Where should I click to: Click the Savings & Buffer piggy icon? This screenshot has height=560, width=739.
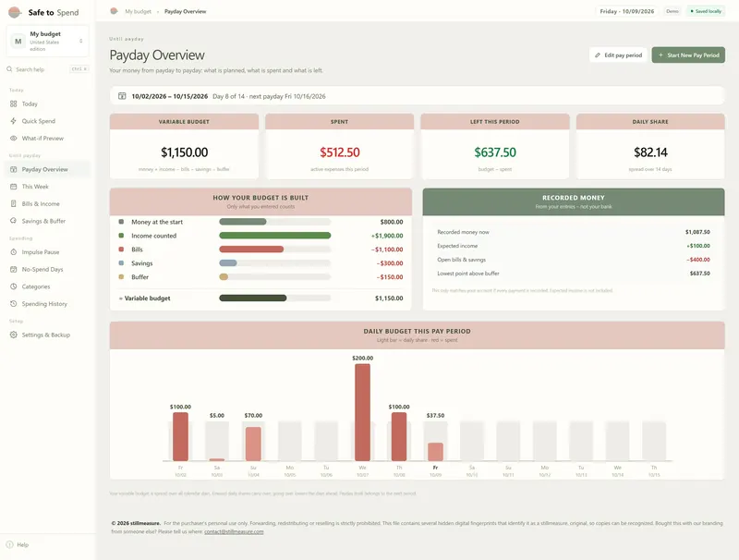click(13, 221)
